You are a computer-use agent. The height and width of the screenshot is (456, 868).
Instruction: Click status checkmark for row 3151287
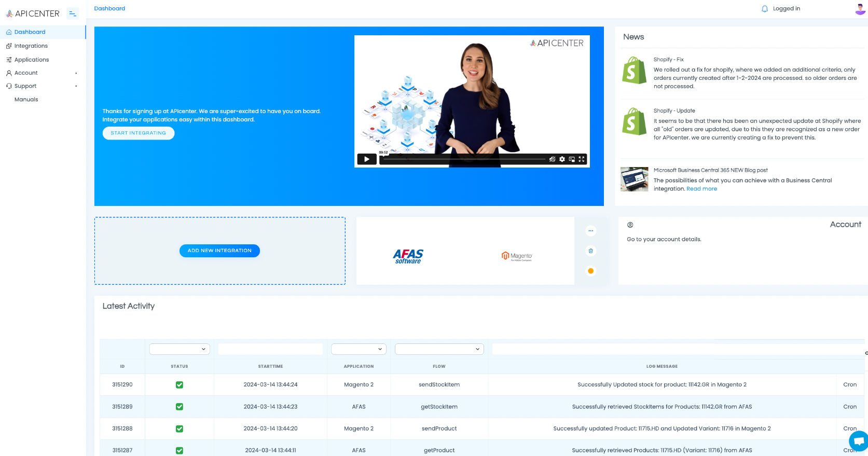pyautogui.click(x=180, y=450)
